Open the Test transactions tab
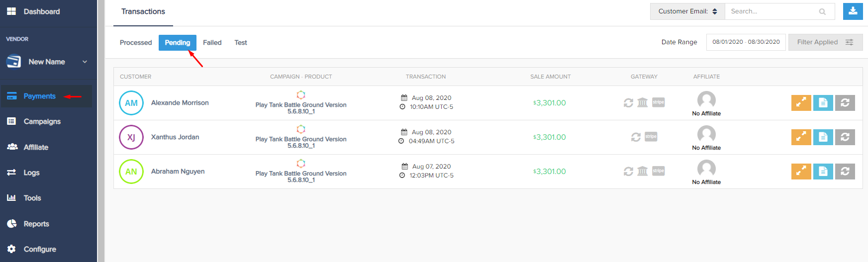This screenshot has width=868, height=262. (x=241, y=43)
